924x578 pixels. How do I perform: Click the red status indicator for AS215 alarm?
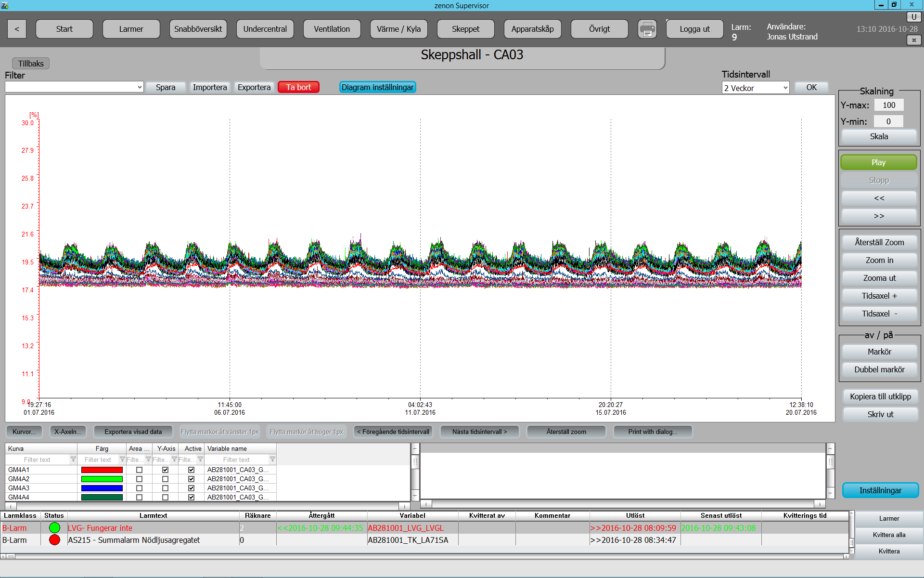pos(54,540)
